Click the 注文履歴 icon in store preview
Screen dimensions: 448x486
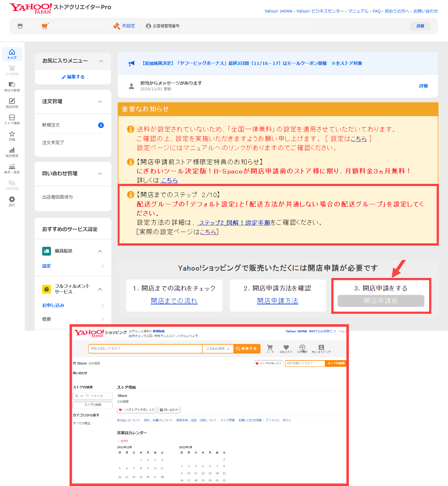pyautogui.click(x=302, y=347)
